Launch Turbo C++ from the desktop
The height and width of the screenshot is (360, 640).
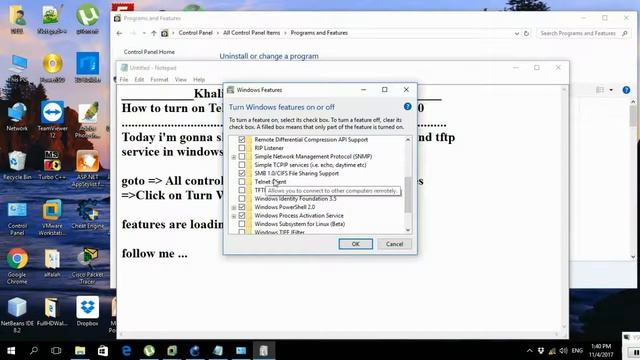(52, 166)
